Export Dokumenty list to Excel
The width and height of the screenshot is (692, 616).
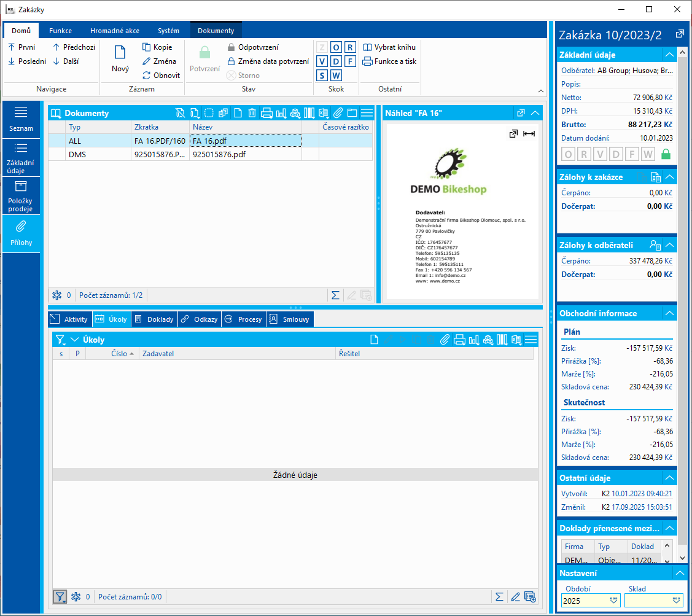[x=324, y=113]
